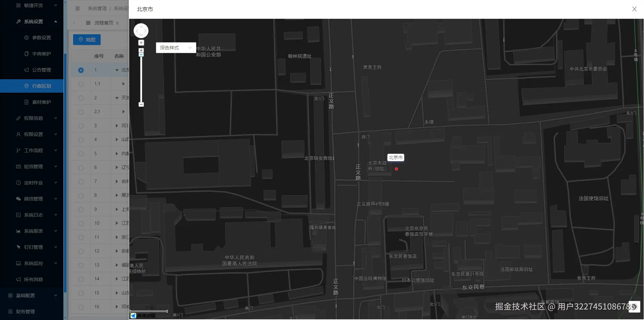The image size is (644, 320).
Task: Click the 钉钉管理 dingtalk icon
Action: (x=18, y=247)
